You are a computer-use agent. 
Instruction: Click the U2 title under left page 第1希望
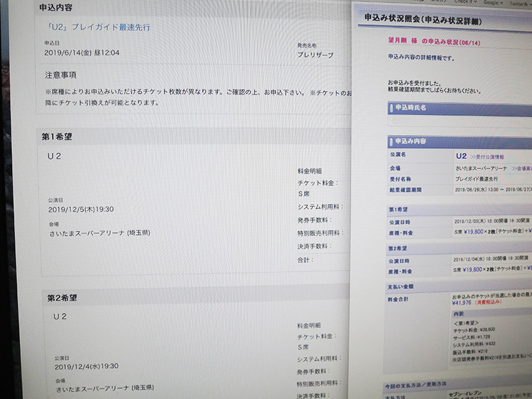click(x=54, y=156)
